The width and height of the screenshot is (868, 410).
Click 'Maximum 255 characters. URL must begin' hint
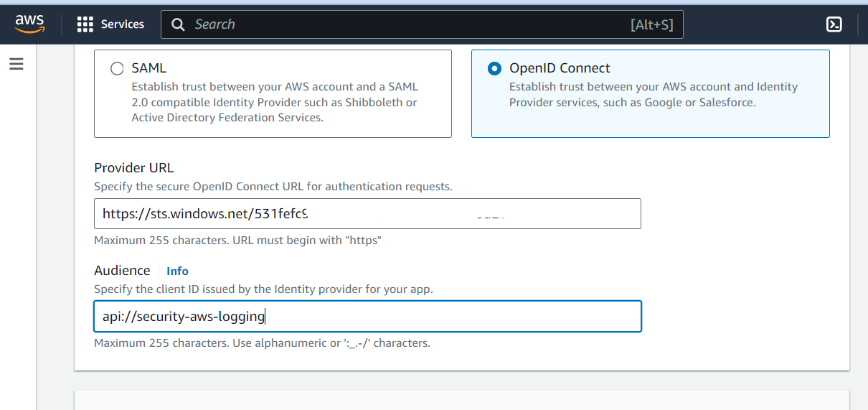237,241
